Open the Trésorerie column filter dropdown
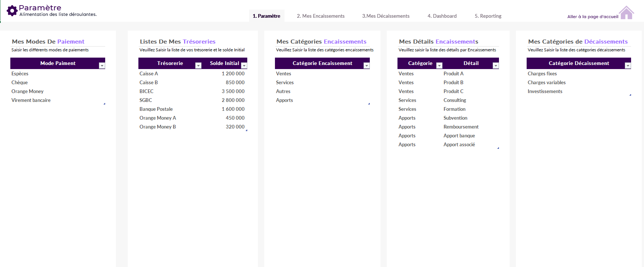This screenshot has width=644, height=267. tap(198, 65)
